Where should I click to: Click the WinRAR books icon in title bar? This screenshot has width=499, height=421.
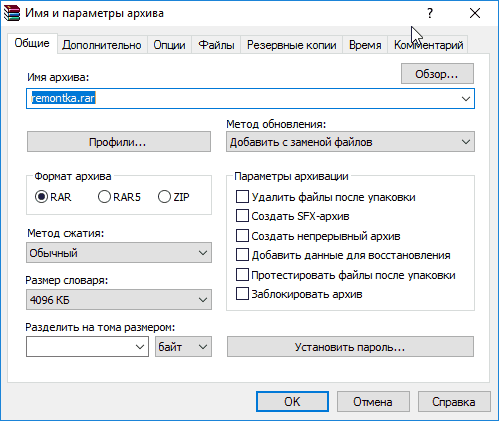tap(12, 13)
